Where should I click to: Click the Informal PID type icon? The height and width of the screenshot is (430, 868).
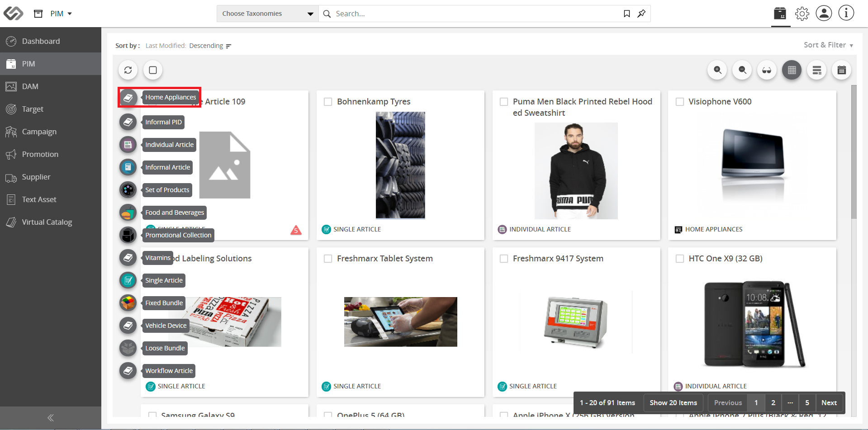pyautogui.click(x=128, y=122)
